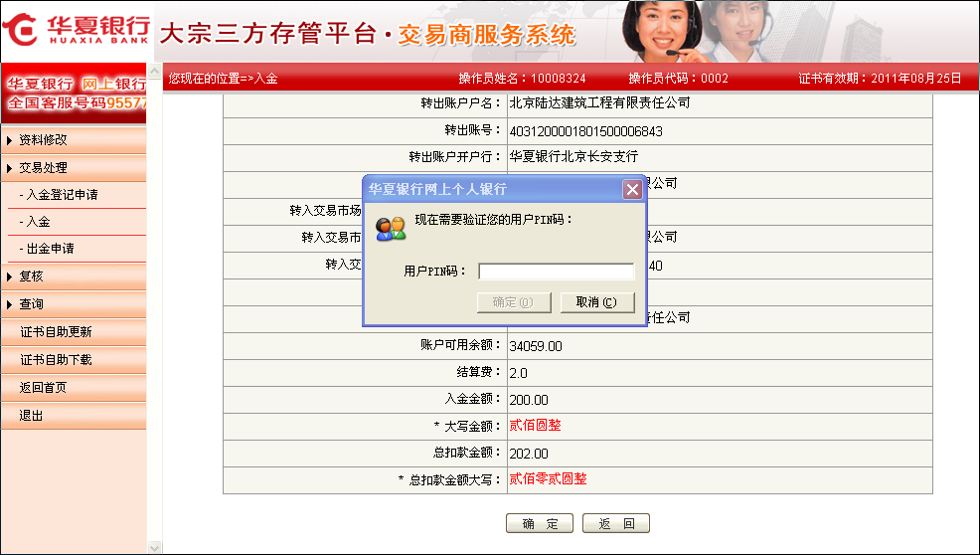Open 证书自助下载 menu item
The height and width of the screenshot is (555, 980).
[57, 360]
